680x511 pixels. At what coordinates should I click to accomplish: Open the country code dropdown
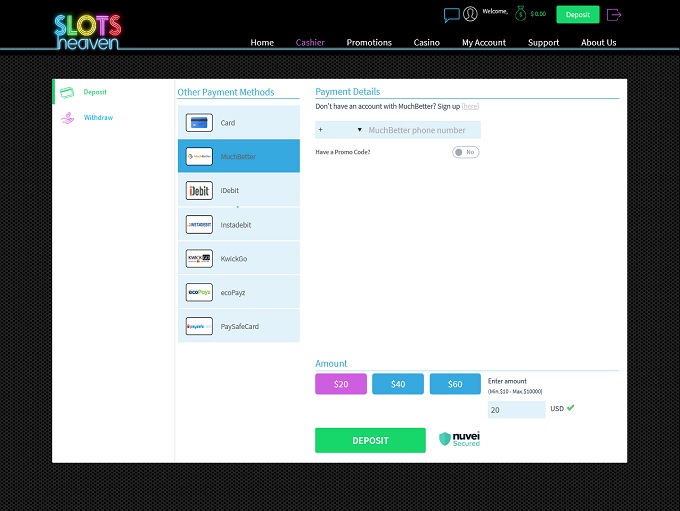(340, 130)
